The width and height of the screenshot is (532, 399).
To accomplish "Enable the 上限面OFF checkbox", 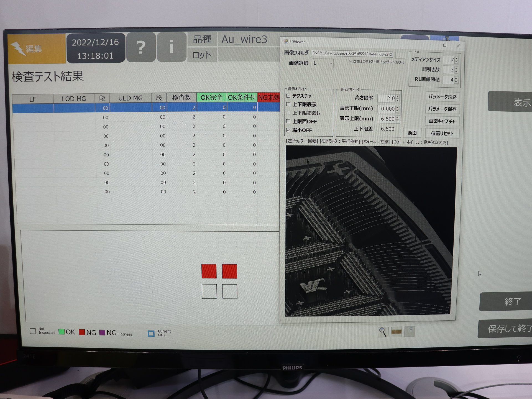I will pyautogui.click(x=288, y=121).
